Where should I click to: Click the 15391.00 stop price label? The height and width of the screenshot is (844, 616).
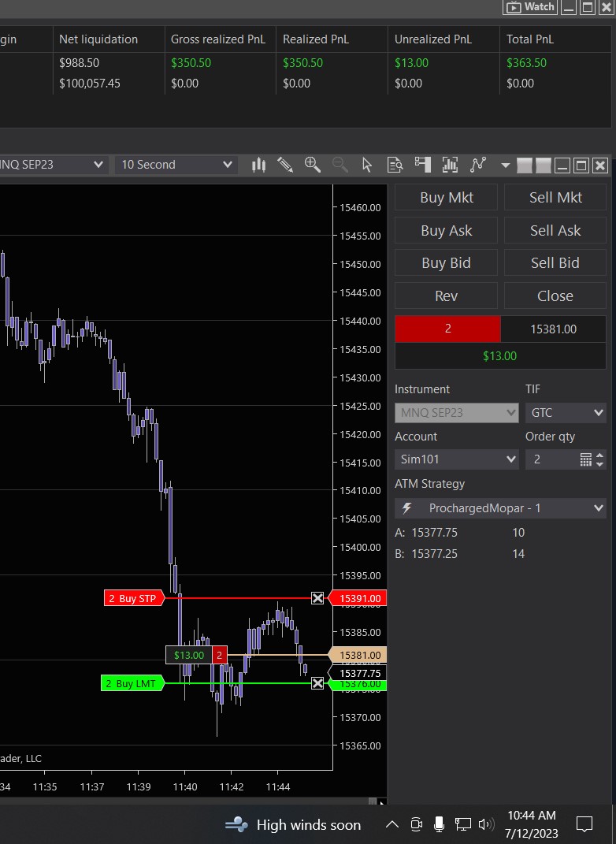tap(358, 598)
